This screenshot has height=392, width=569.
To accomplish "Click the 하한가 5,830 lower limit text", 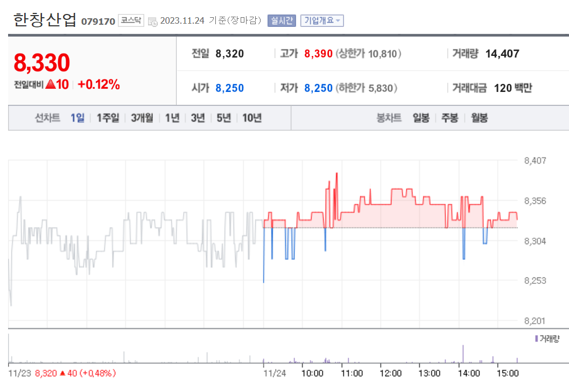I will [x=366, y=88].
